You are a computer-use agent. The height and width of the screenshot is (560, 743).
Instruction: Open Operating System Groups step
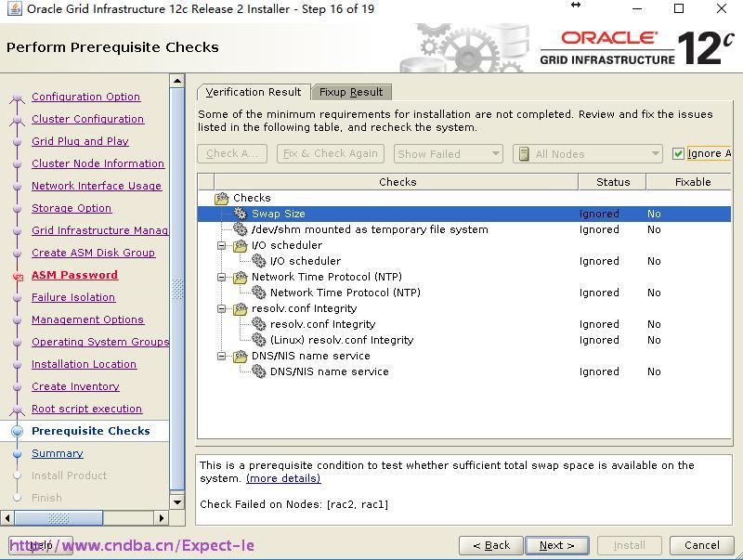100,342
